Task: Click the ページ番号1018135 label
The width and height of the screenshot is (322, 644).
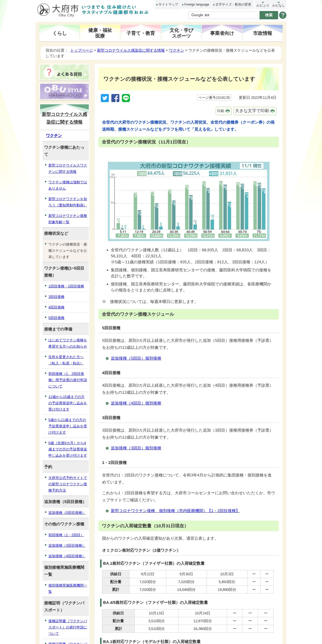Action: click(214, 98)
